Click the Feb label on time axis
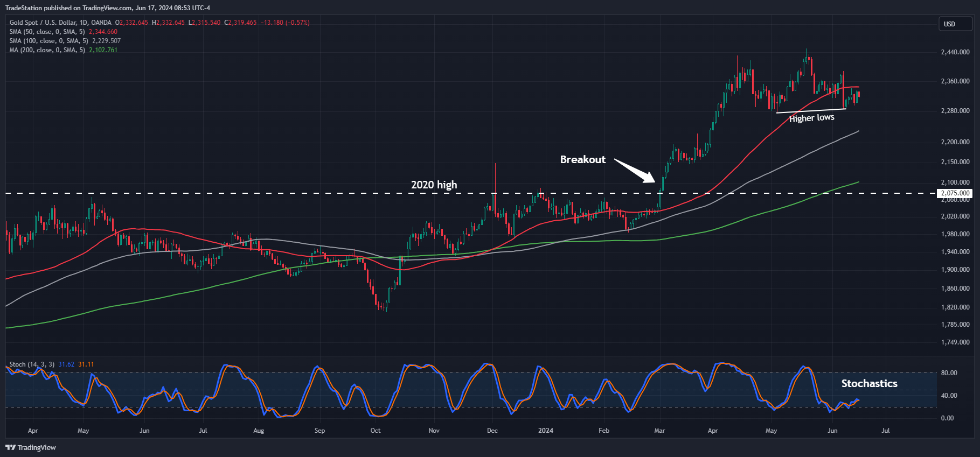980x457 pixels. click(604, 431)
